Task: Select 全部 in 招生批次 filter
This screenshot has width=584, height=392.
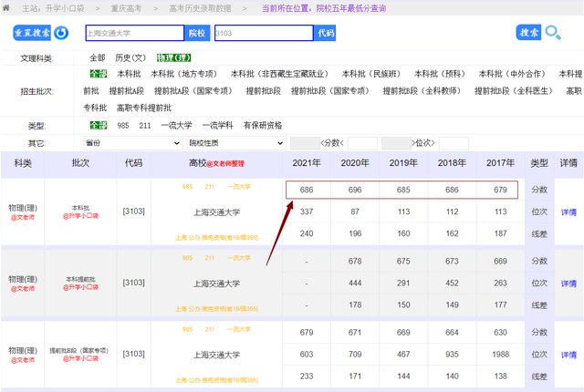Action: click(x=99, y=74)
